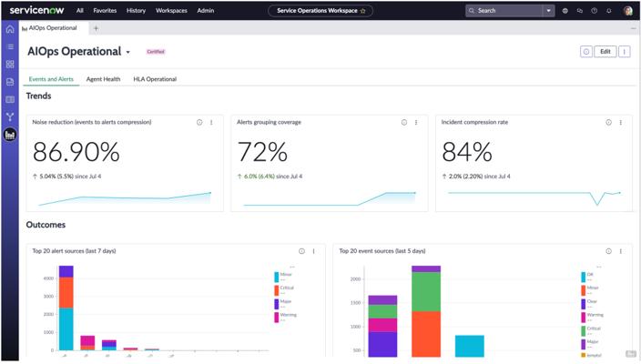
Task: Open the List menu sidebar icon
Action: (x=10, y=46)
